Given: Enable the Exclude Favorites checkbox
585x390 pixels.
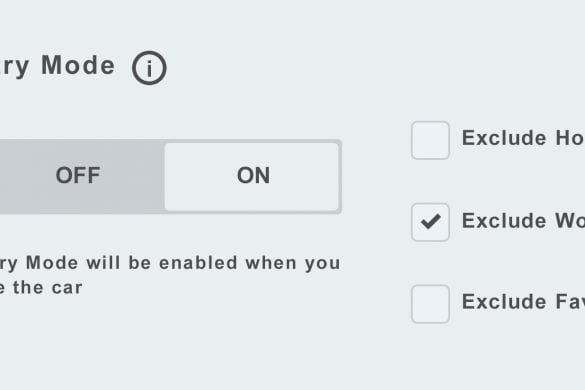Looking at the screenshot, I should coord(430,304).
